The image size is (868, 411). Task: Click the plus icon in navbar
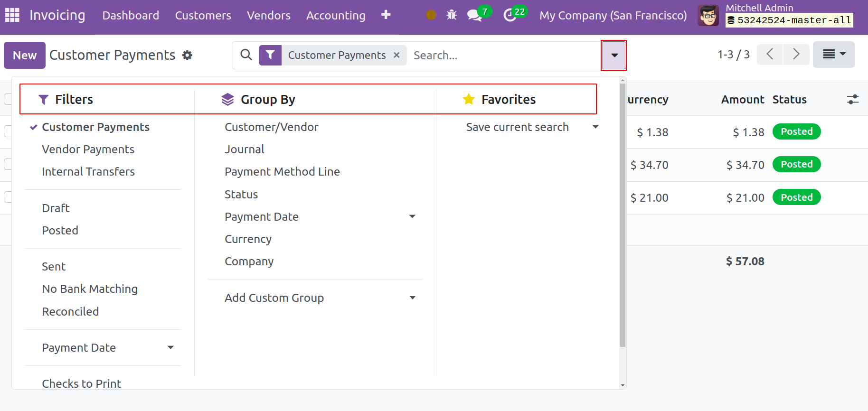(x=386, y=15)
